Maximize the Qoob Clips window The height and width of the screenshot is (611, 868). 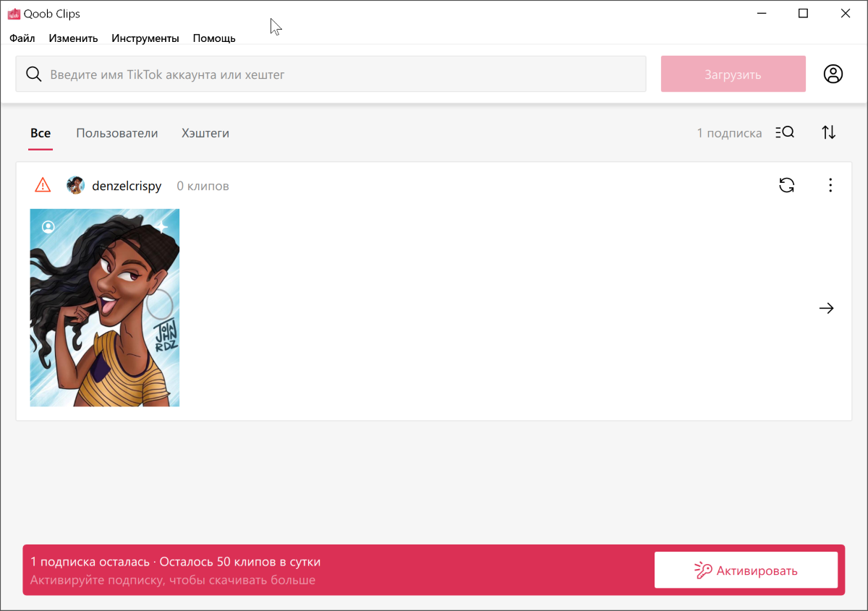point(803,13)
